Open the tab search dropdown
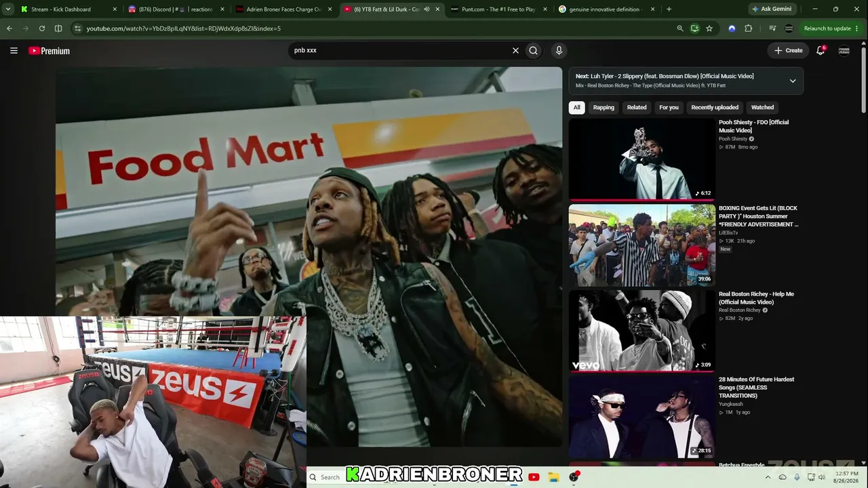 pos(8,9)
